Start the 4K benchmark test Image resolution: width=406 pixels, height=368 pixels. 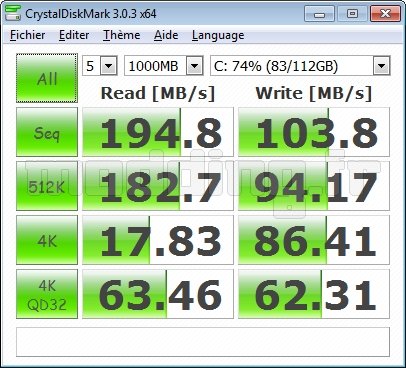pyautogui.click(x=47, y=240)
